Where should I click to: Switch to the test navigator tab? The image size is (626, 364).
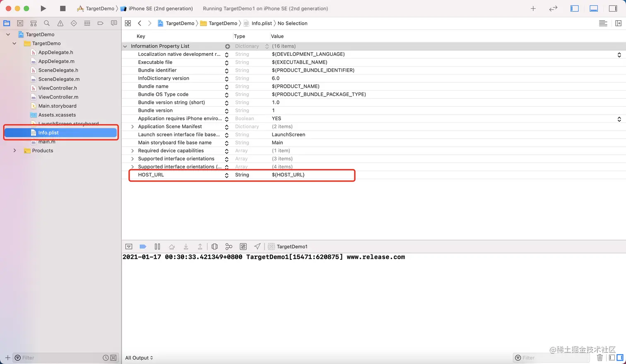74,23
